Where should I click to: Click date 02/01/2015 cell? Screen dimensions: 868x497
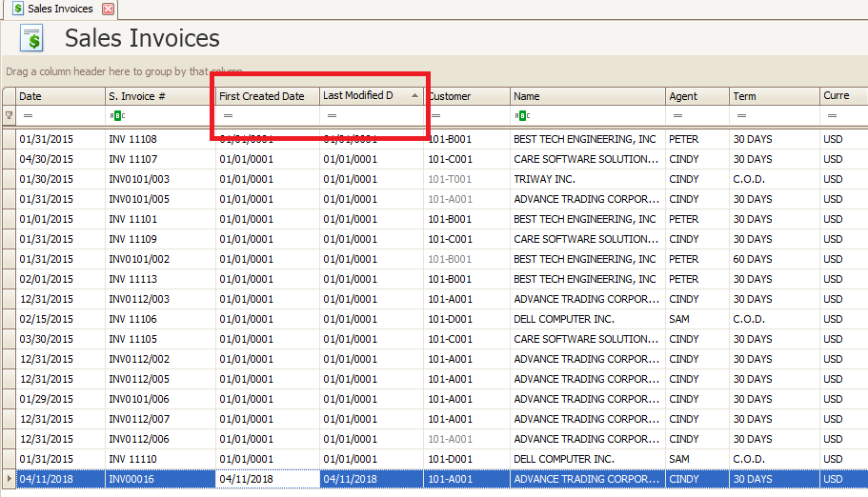[60, 279]
